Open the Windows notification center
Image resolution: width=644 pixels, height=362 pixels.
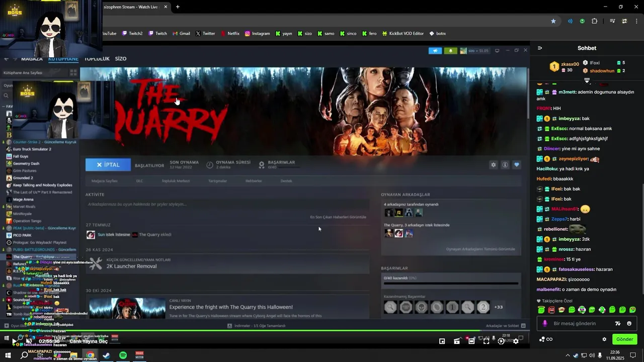point(633,355)
